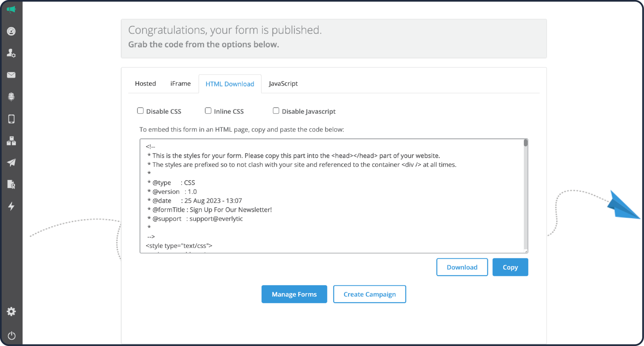
Task: Tick the Inline CSS checkbox
Action: (x=208, y=111)
